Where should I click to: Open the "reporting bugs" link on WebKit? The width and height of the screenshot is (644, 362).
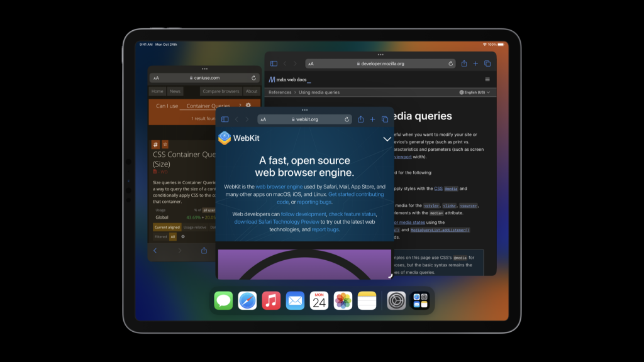tap(314, 202)
